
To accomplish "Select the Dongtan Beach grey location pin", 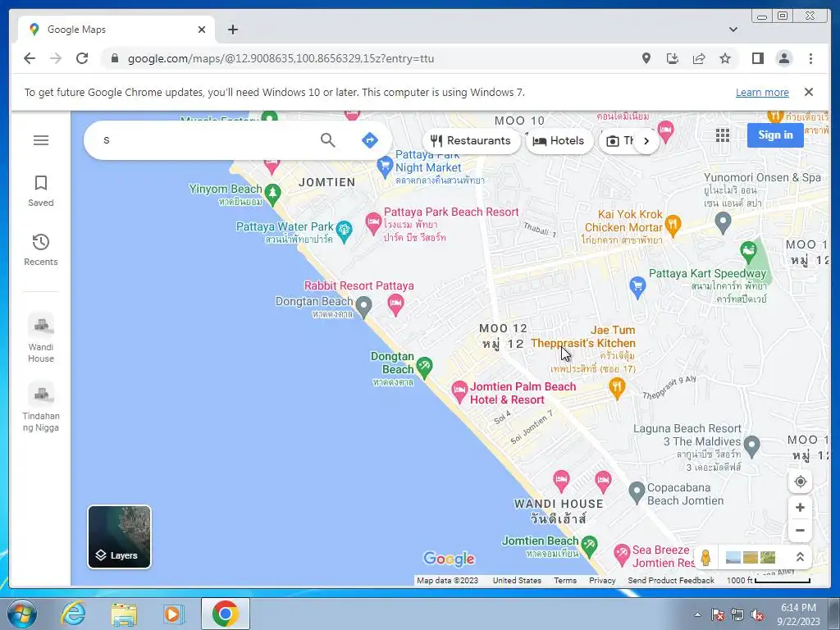I will coord(363,308).
